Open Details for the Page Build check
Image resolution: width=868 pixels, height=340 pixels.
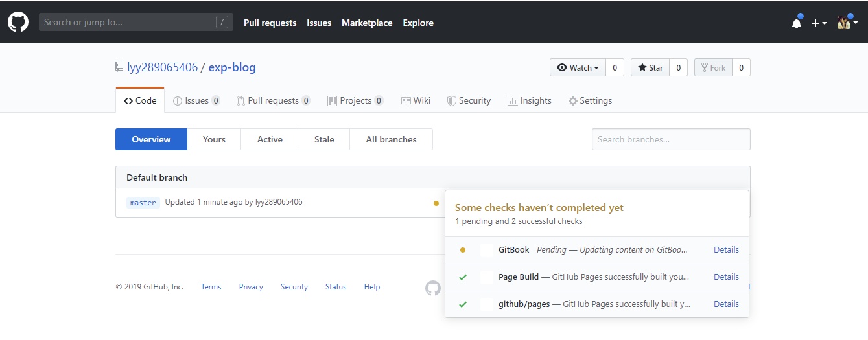click(726, 277)
